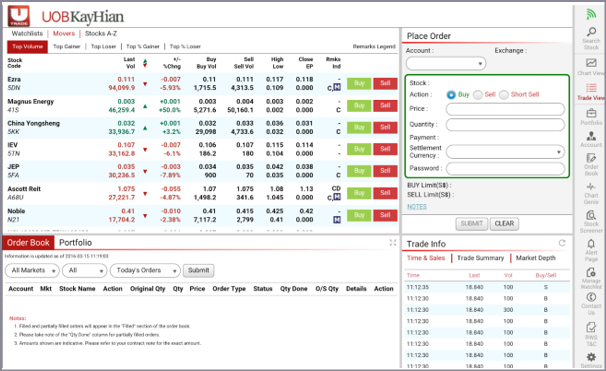The height and width of the screenshot is (371, 606).
Task: Open the Account dropdown in Place Order
Action: [446, 63]
